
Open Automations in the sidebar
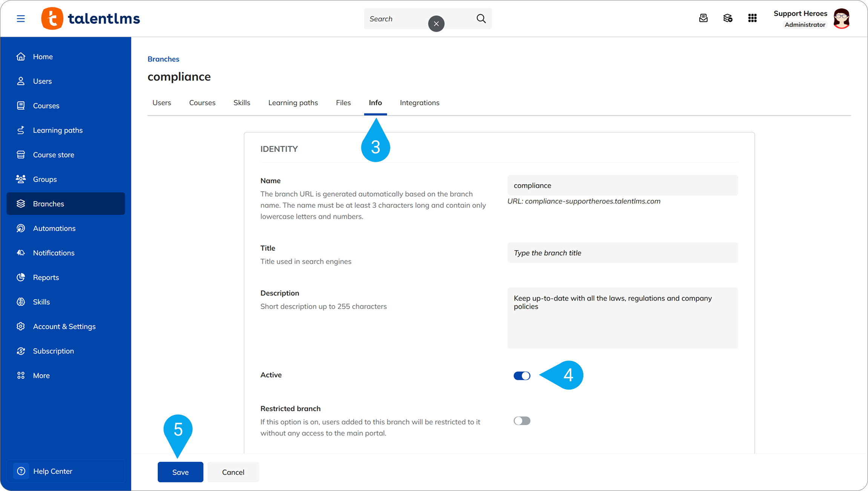(66, 228)
